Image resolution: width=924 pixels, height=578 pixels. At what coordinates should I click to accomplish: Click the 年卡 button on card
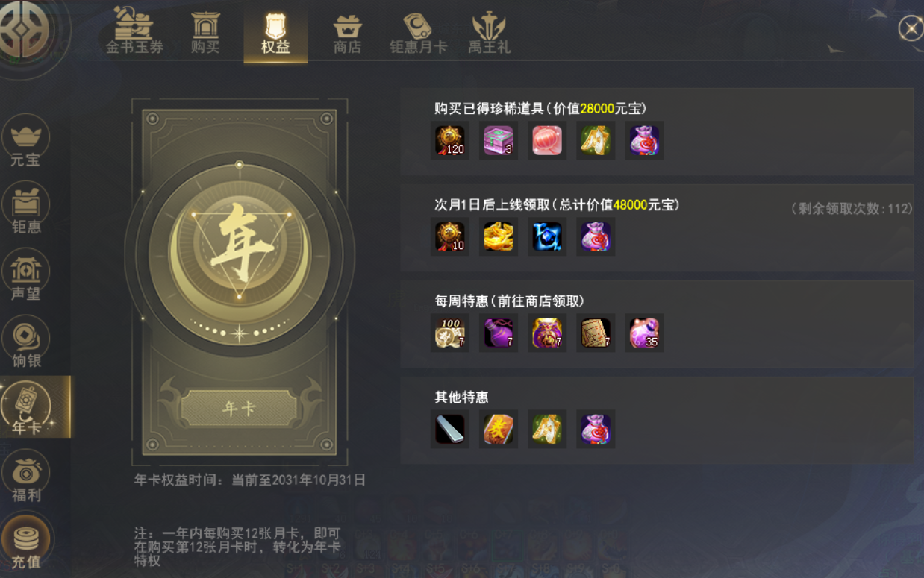[239, 408]
